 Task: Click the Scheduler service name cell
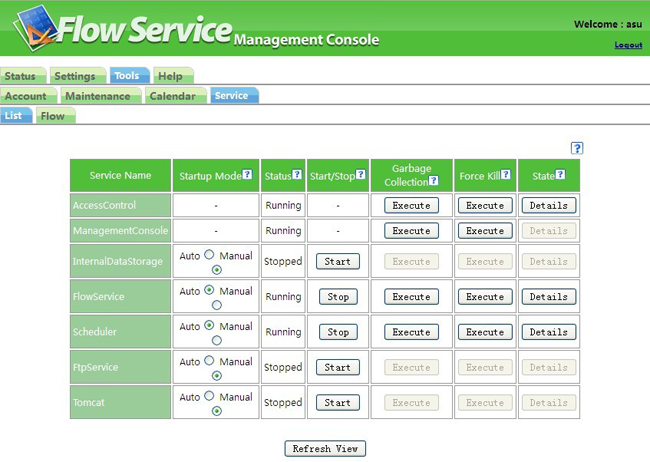tap(120, 332)
